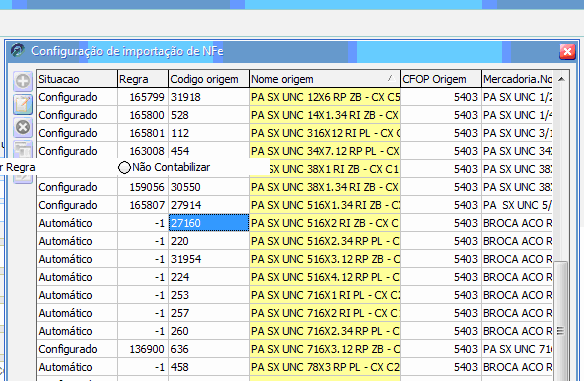Click the edit rule notepad icon

pyautogui.click(x=23, y=104)
